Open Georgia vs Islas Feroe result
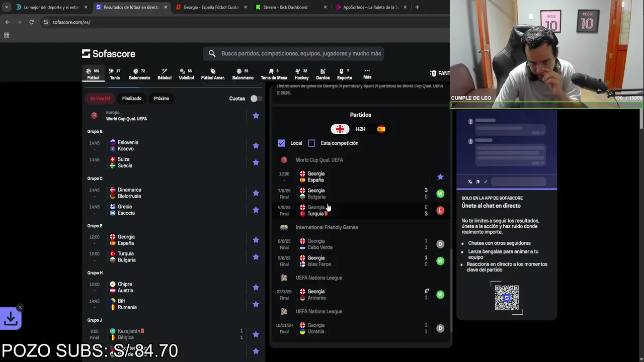 point(361,261)
